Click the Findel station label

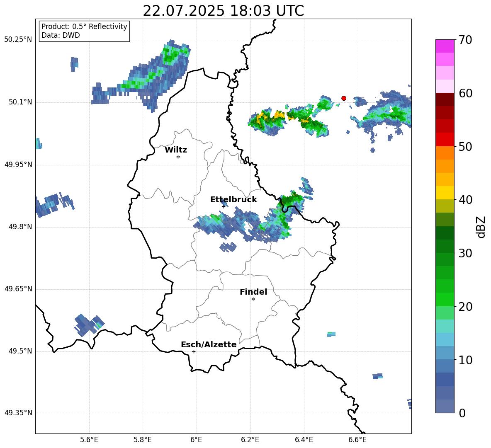point(253,292)
